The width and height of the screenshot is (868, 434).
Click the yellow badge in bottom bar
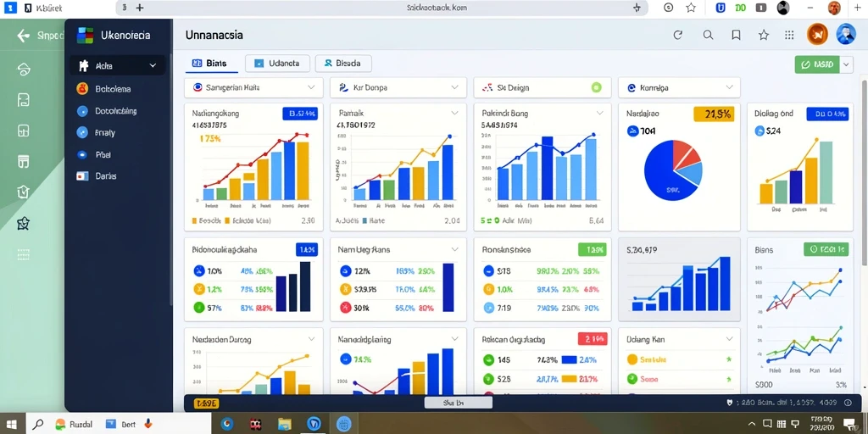[x=207, y=403]
